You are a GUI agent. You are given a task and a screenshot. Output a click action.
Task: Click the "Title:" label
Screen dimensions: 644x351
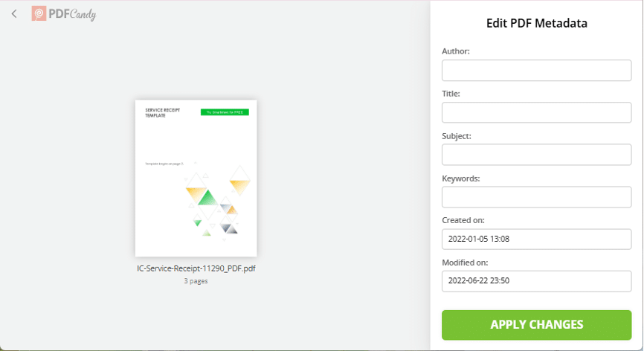click(451, 94)
